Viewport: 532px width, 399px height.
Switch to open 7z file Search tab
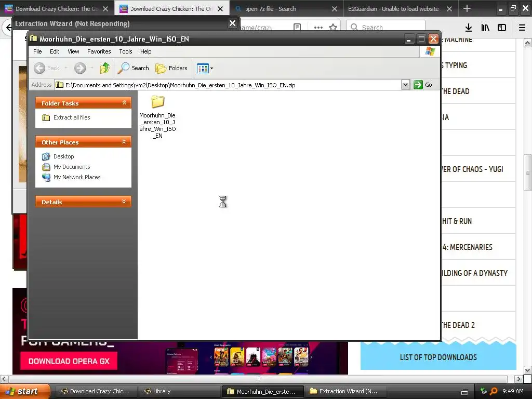click(x=270, y=9)
